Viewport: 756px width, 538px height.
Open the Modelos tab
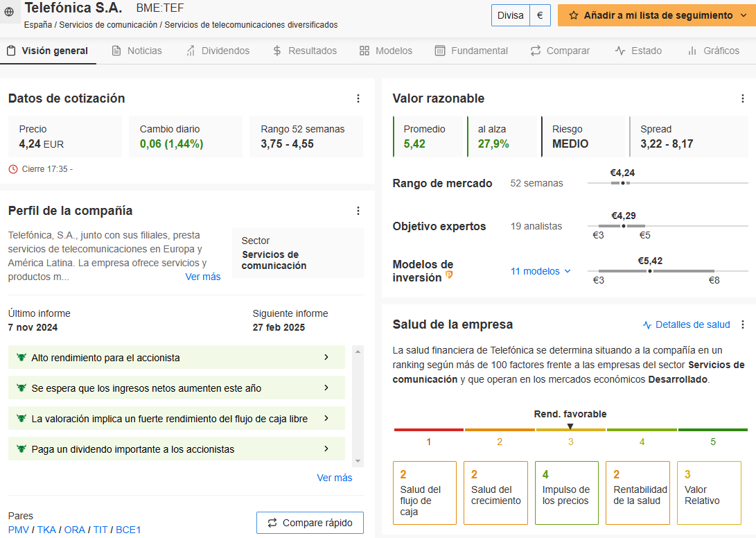(386, 51)
